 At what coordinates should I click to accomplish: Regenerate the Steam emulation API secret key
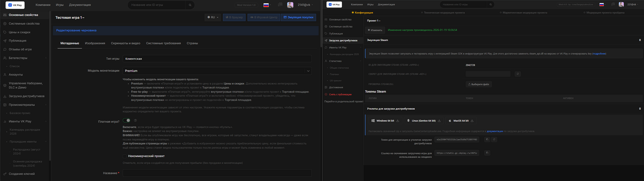(518, 74)
